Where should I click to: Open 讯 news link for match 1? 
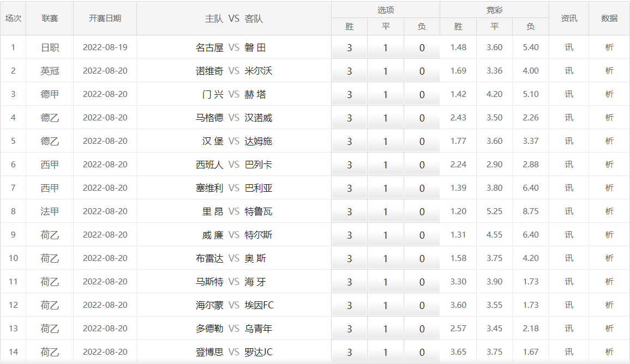(569, 47)
